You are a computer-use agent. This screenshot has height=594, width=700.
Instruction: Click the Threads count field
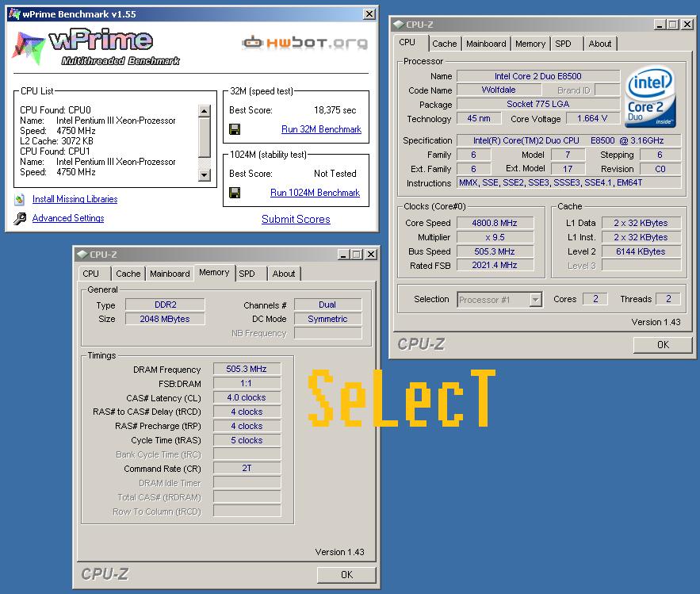click(x=668, y=299)
